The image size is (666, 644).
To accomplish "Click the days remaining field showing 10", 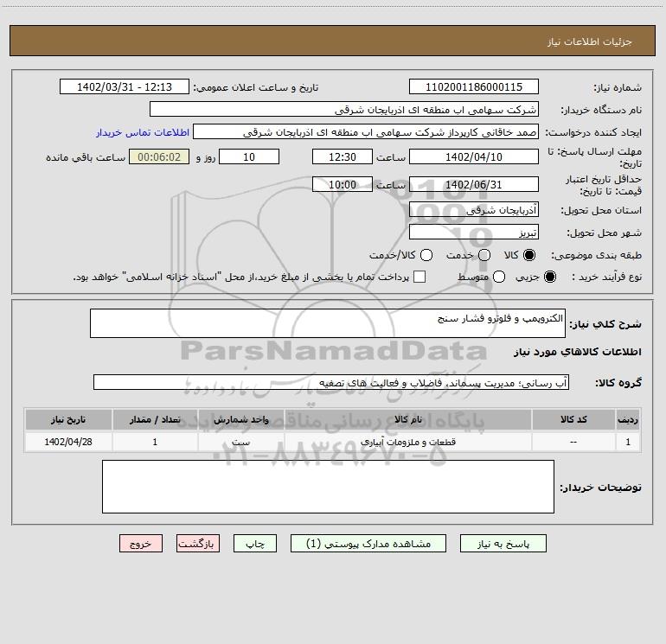I will point(249,156).
